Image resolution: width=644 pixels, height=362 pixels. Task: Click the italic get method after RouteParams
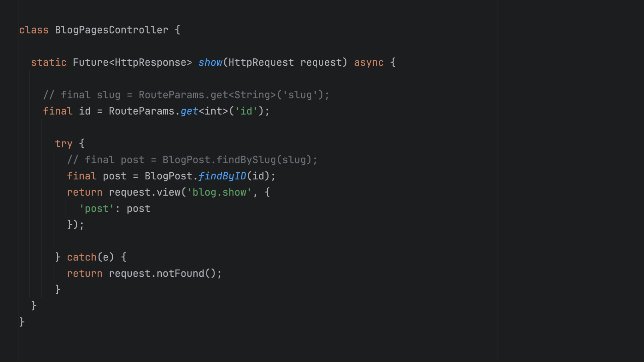189,111
